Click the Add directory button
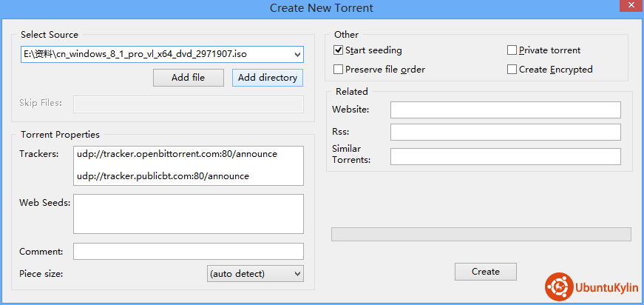 (268, 78)
